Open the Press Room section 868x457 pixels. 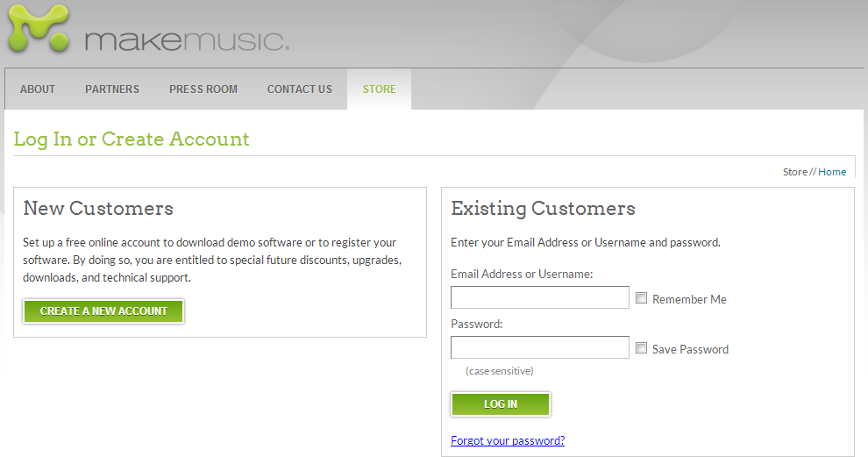point(203,89)
